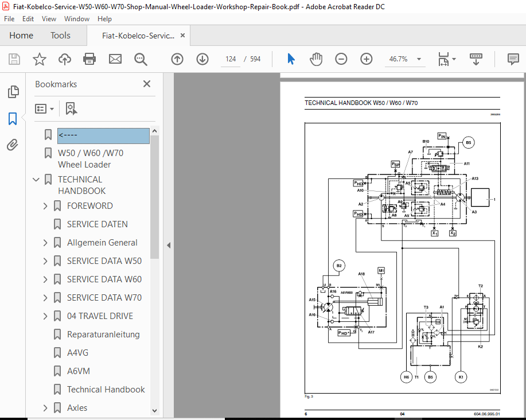Open fit page scrolling options
This screenshot has height=420, width=526.
[447, 59]
